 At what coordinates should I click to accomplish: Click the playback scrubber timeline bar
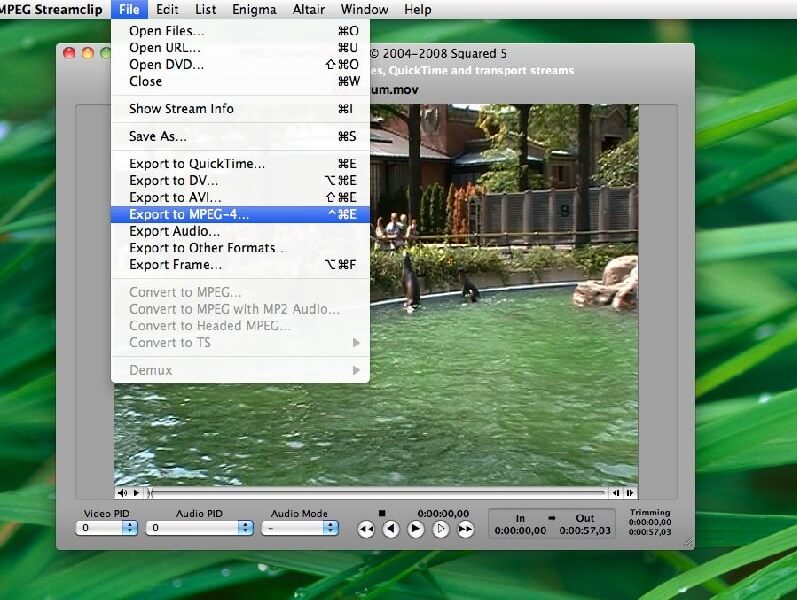[380, 493]
